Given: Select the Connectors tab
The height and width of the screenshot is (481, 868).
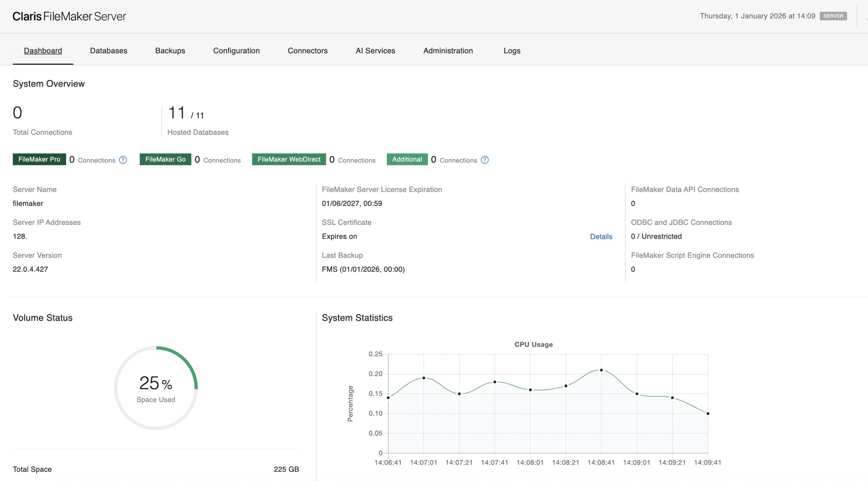Looking at the screenshot, I should point(308,51).
